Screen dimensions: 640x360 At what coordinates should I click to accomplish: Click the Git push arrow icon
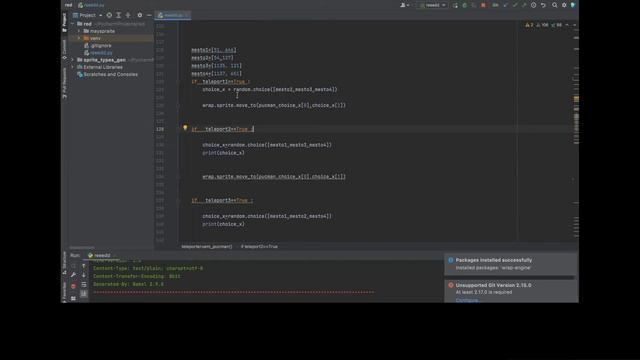tap(524, 5)
